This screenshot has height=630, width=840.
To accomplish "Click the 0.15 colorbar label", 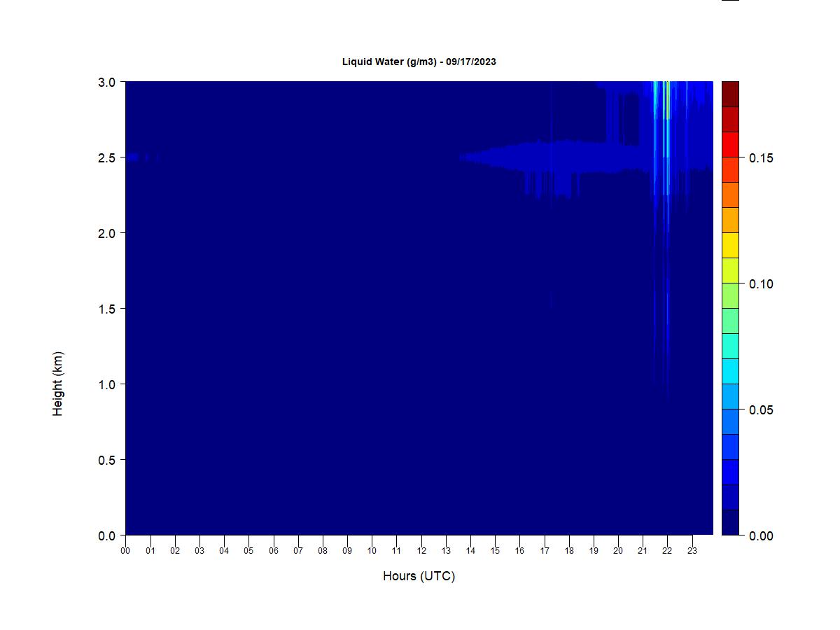I will click(x=761, y=157).
